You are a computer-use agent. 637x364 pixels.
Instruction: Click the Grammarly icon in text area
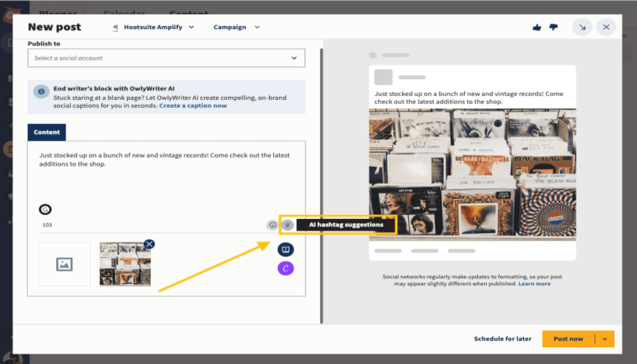point(45,209)
